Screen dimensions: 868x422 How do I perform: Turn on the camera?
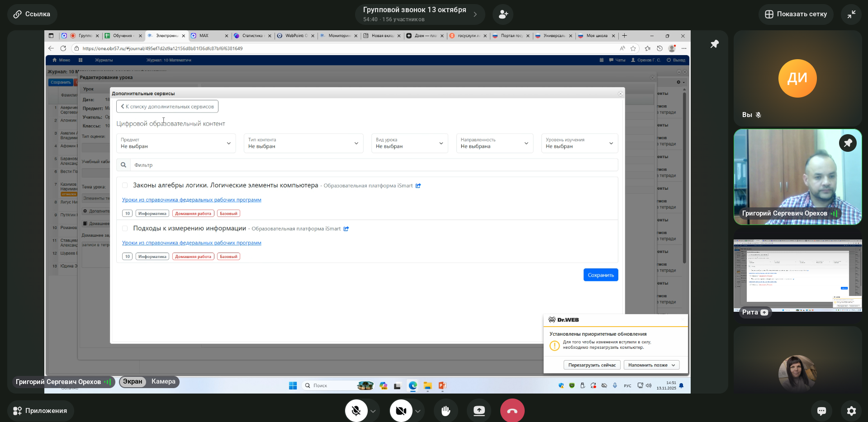401,410
